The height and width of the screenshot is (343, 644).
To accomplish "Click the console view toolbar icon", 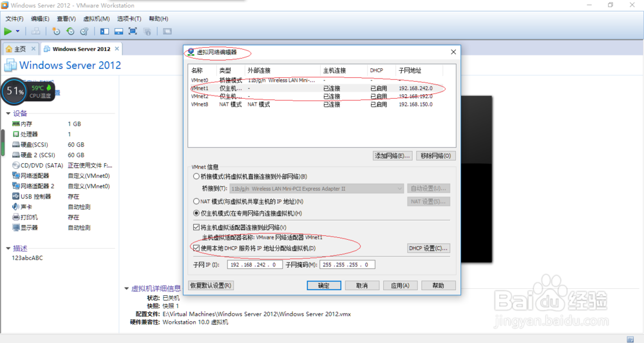I will click(x=167, y=31).
